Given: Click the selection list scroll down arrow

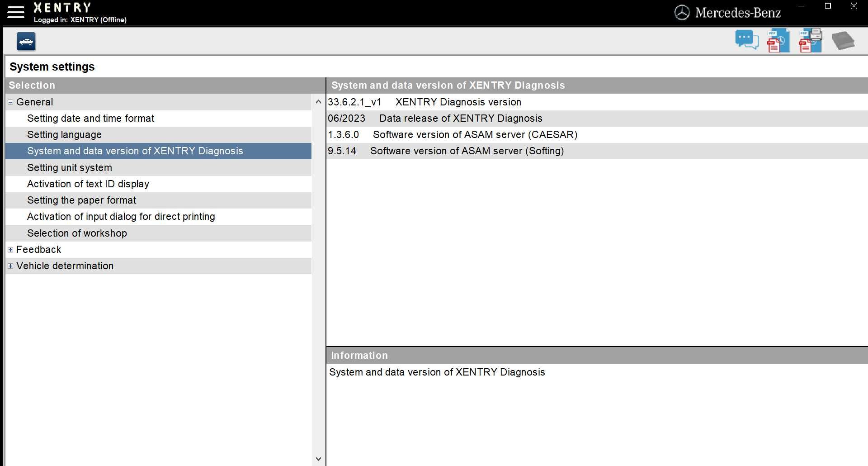Looking at the screenshot, I should (x=318, y=459).
